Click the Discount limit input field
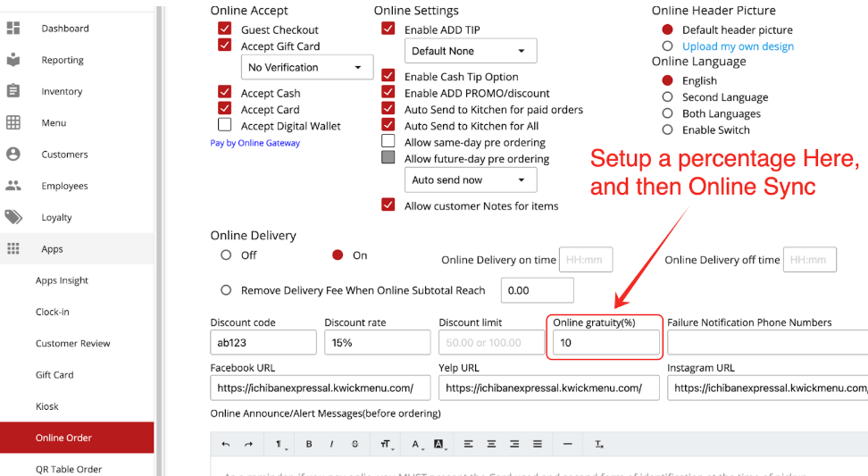868x476 pixels. pyautogui.click(x=491, y=343)
